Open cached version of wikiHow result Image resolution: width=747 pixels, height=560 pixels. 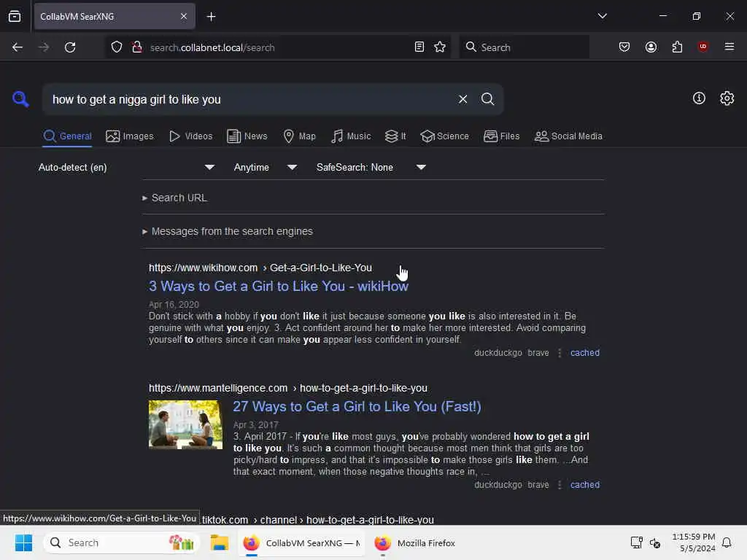[x=584, y=353]
